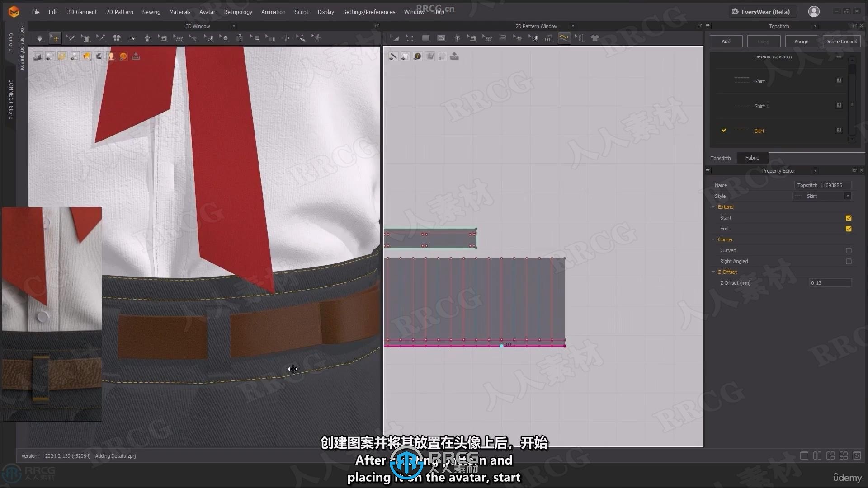Open the File menu
Screen dimensions: 868x488
click(x=36, y=12)
